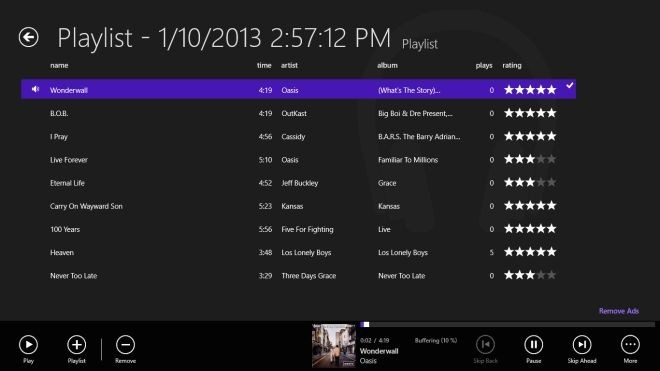Image resolution: width=660 pixels, height=371 pixels.
Task: Set Live Forever's star rating
Action: 530,159
